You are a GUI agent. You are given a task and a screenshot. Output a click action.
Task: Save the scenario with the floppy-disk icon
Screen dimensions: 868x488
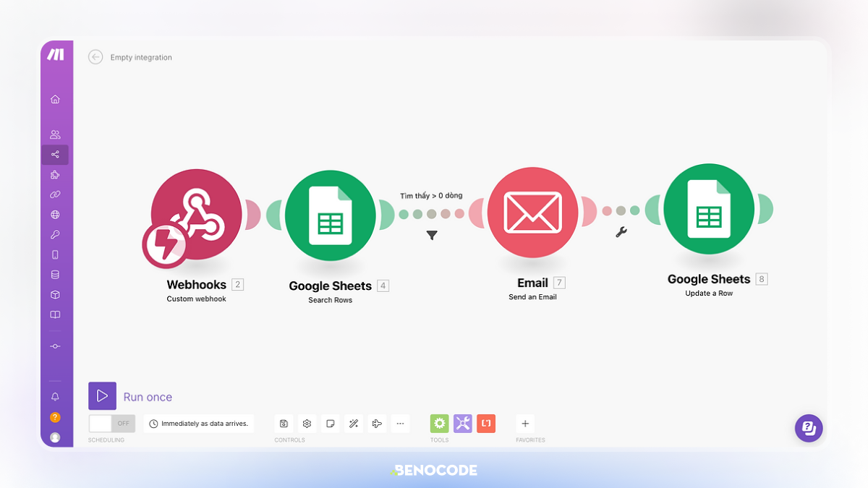[284, 424]
